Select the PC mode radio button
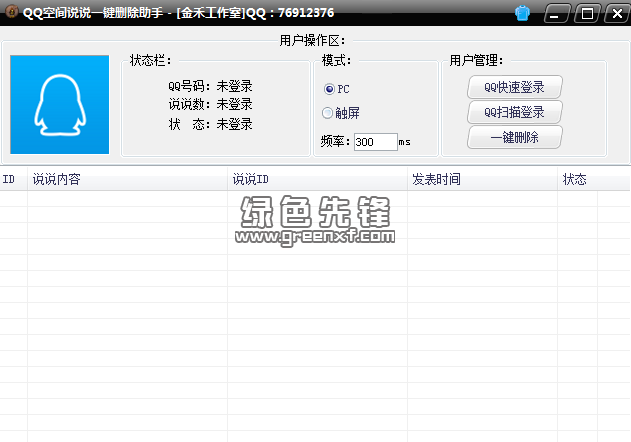 point(329,89)
